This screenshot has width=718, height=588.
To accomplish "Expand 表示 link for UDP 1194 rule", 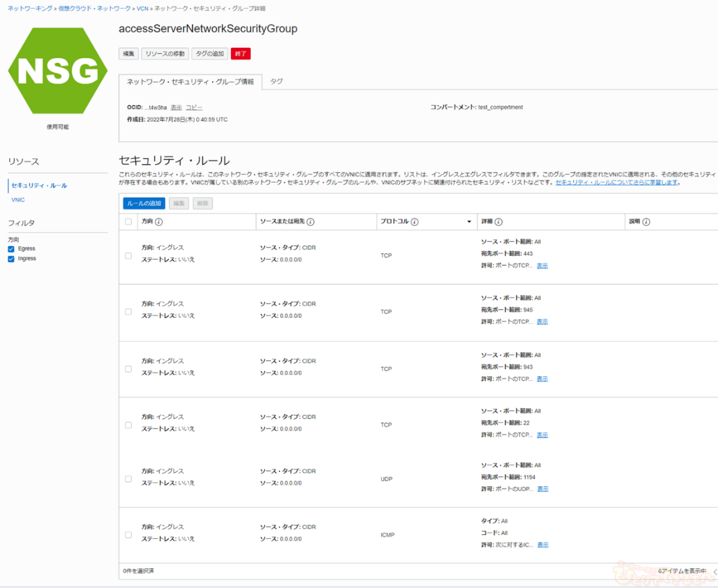I will click(x=543, y=489).
